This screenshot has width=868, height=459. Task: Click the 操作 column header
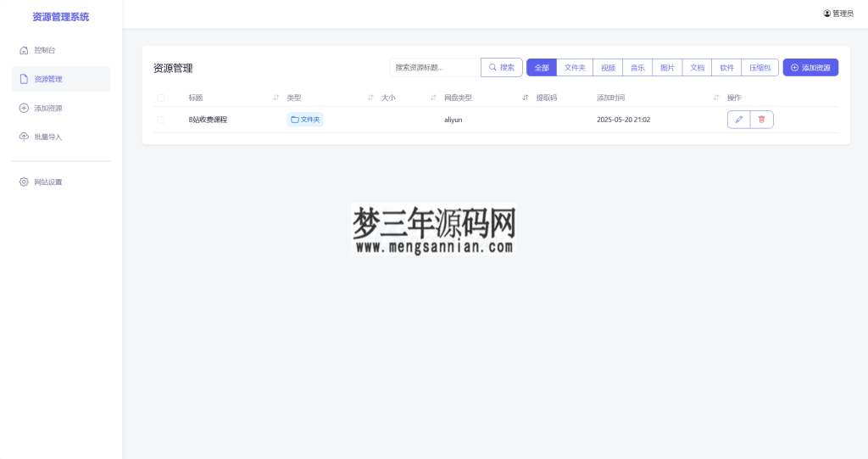coord(734,98)
